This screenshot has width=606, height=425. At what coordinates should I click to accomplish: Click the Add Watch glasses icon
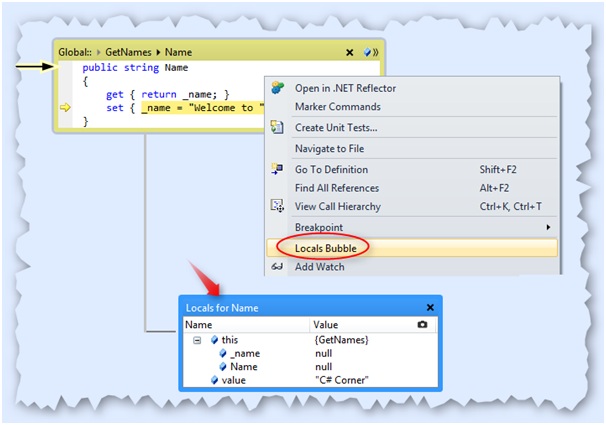[277, 267]
